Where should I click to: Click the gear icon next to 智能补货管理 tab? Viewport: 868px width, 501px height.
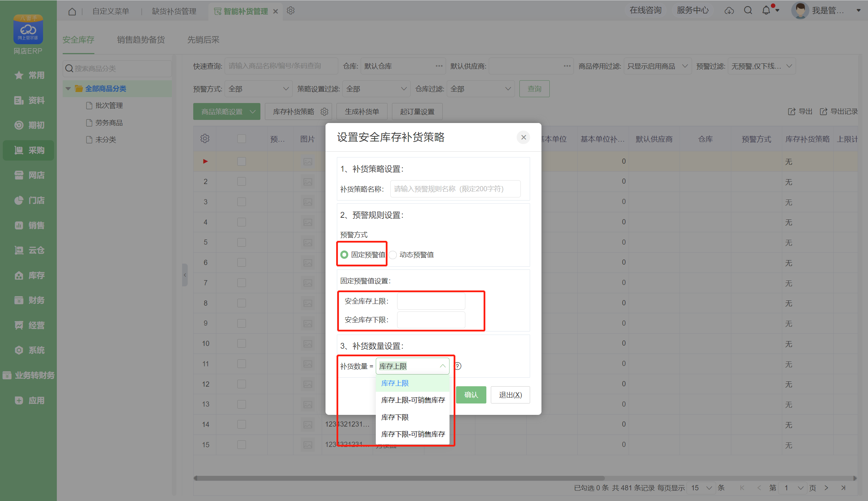point(291,11)
